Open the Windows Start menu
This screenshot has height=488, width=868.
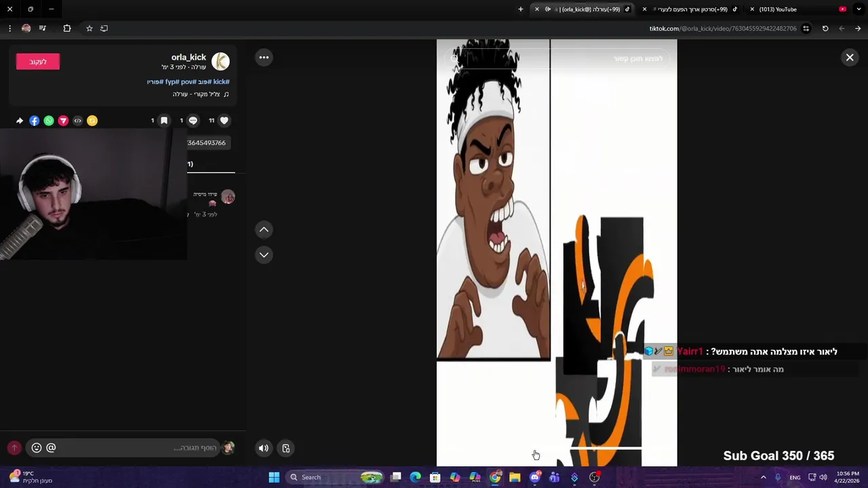[274, 477]
